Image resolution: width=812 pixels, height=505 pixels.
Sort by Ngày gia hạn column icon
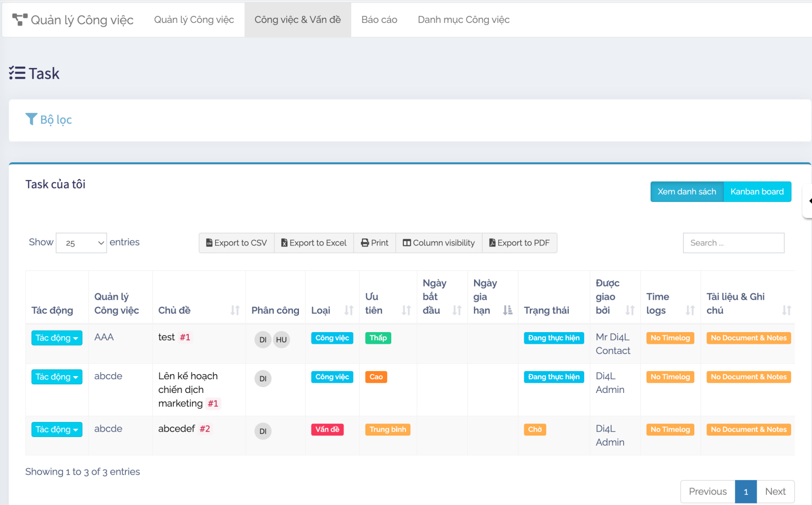[507, 310]
